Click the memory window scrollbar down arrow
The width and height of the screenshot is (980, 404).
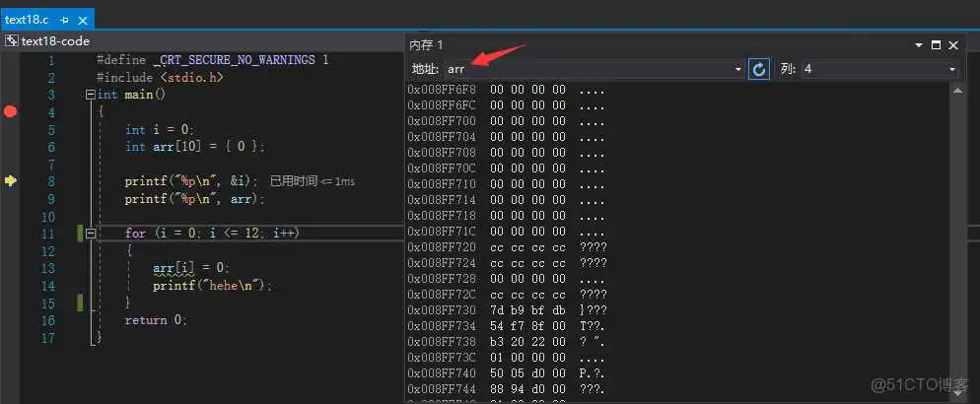957,393
